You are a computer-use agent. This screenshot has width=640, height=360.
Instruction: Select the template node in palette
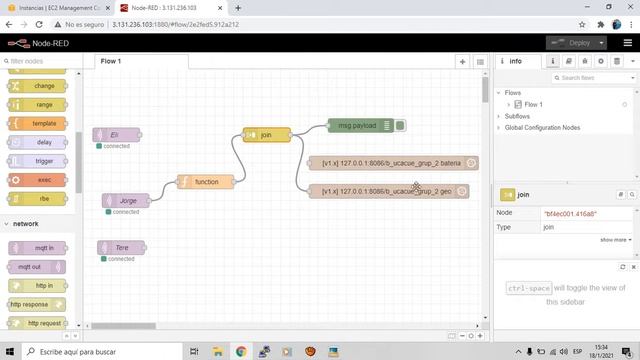click(x=37, y=123)
